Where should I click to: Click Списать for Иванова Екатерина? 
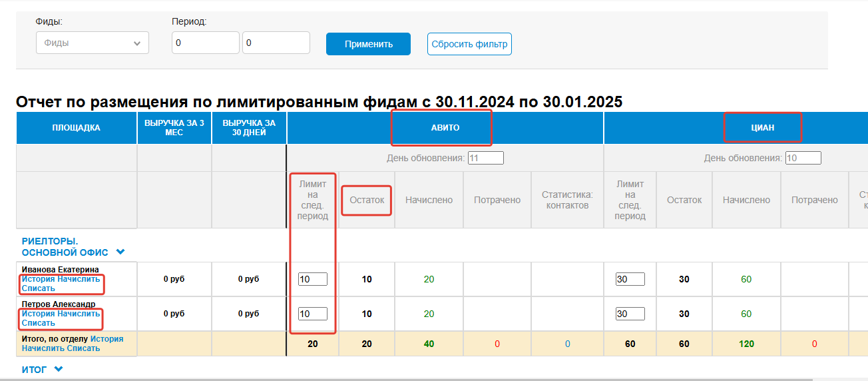point(38,288)
